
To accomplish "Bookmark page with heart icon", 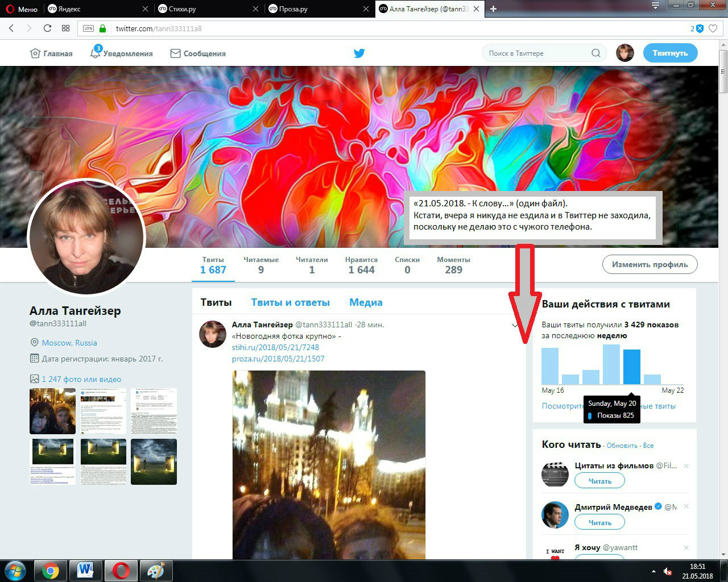I will (713, 28).
